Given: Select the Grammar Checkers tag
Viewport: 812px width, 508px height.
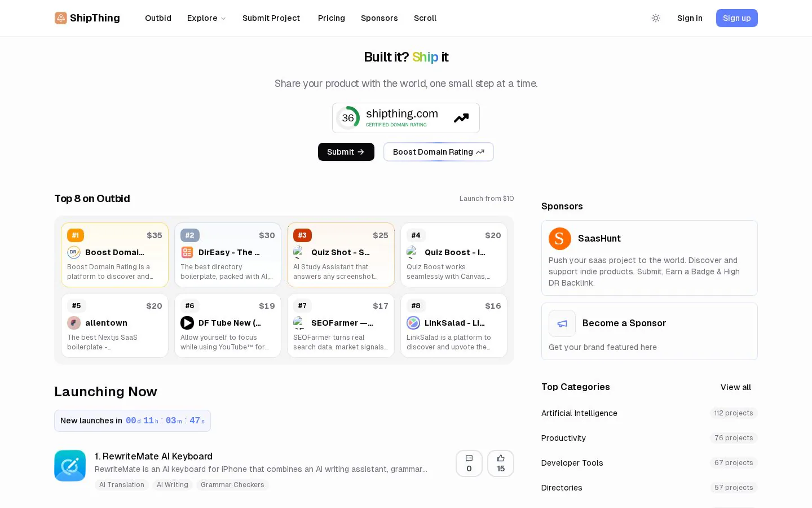Looking at the screenshot, I should 232,485.
